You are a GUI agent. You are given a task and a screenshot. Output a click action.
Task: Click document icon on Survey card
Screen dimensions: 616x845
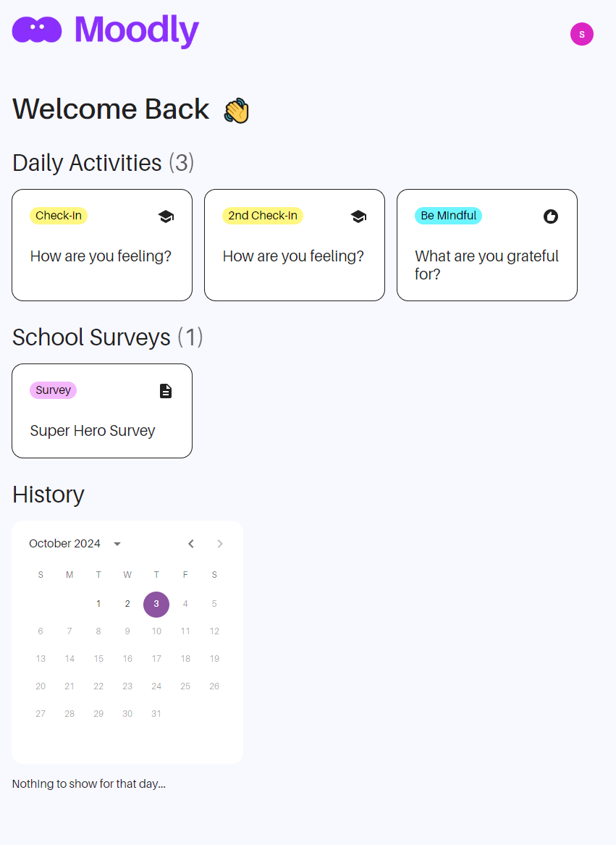click(x=166, y=391)
